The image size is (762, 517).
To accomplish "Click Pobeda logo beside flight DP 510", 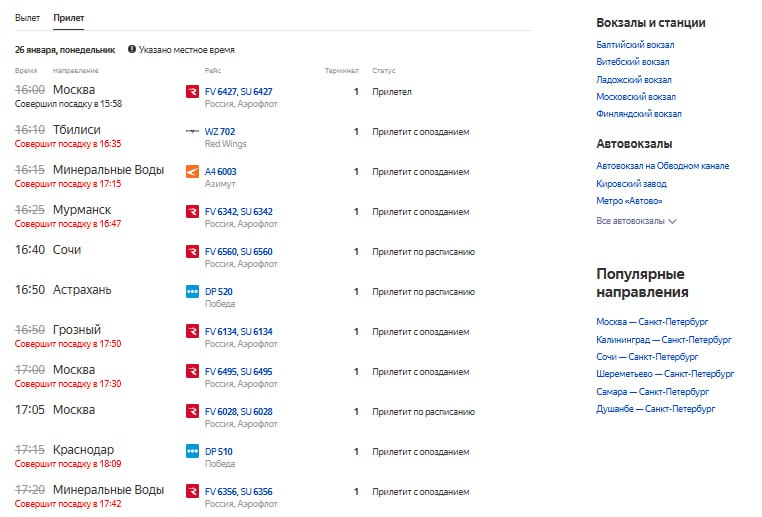I will [193, 451].
